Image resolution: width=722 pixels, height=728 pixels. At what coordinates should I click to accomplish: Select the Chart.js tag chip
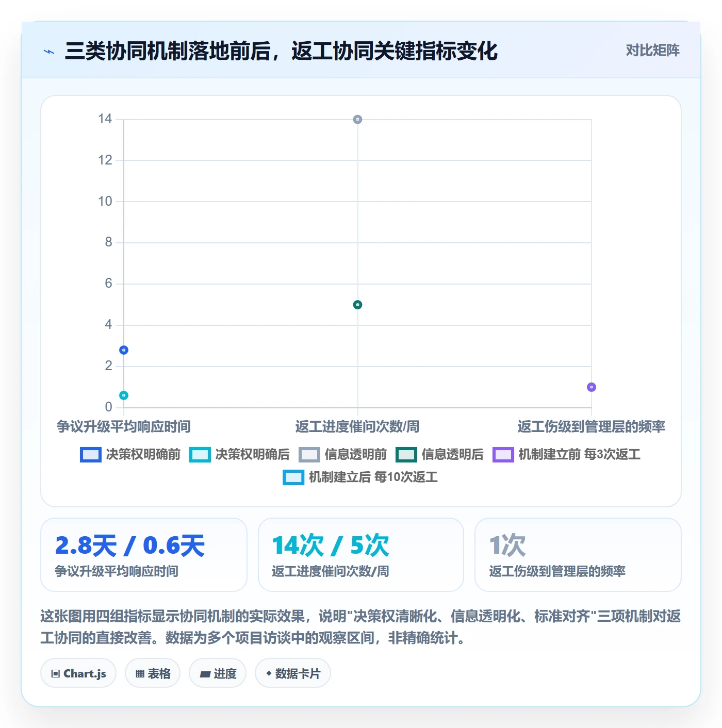78,673
